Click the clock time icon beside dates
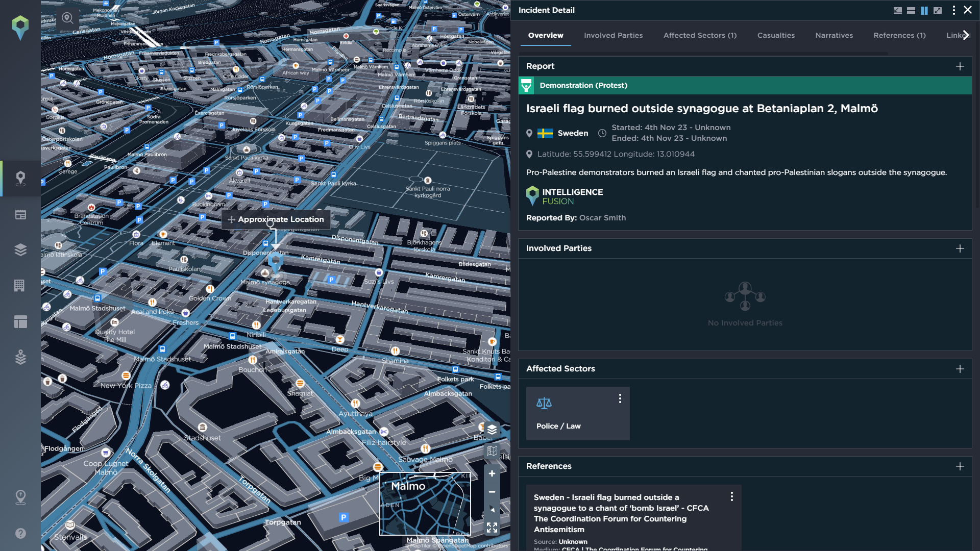The width and height of the screenshot is (980, 551). (602, 133)
